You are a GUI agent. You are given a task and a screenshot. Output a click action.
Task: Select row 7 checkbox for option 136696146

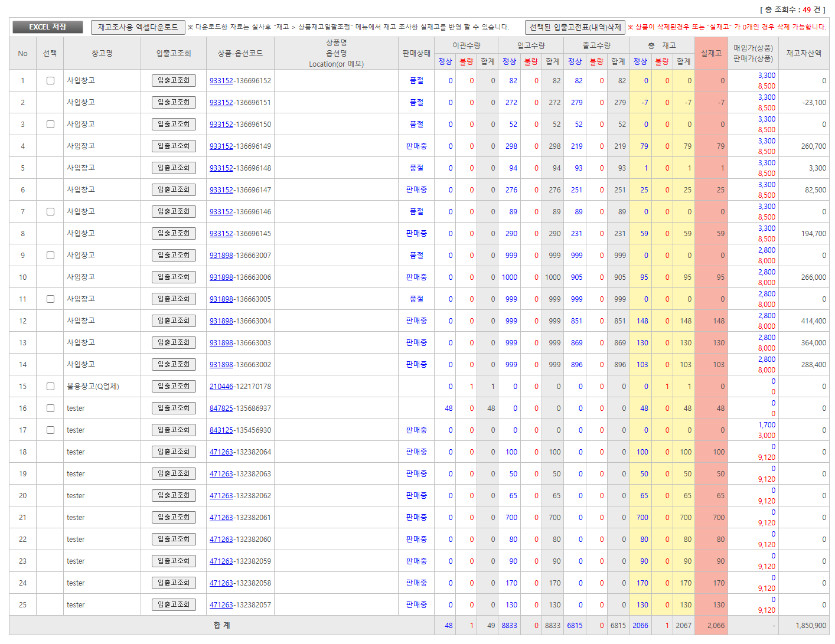tap(50, 212)
